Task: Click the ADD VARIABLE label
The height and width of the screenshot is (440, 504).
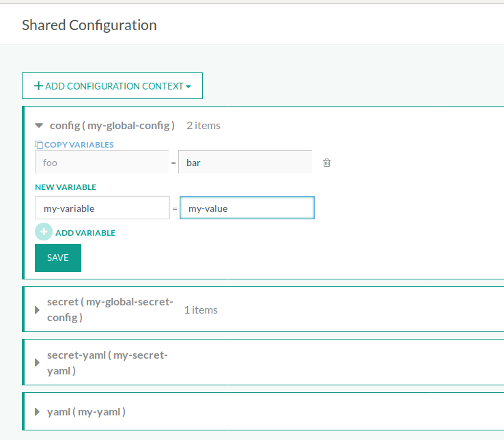Action: click(x=85, y=233)
